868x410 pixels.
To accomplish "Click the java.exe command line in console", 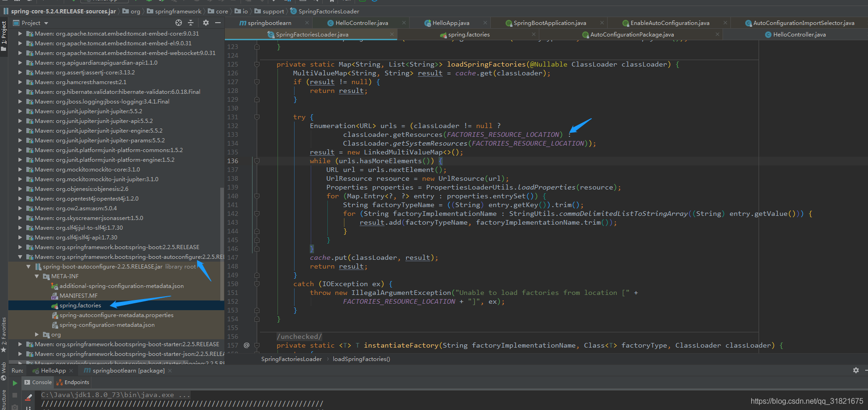I will click(x=115, y=395).
